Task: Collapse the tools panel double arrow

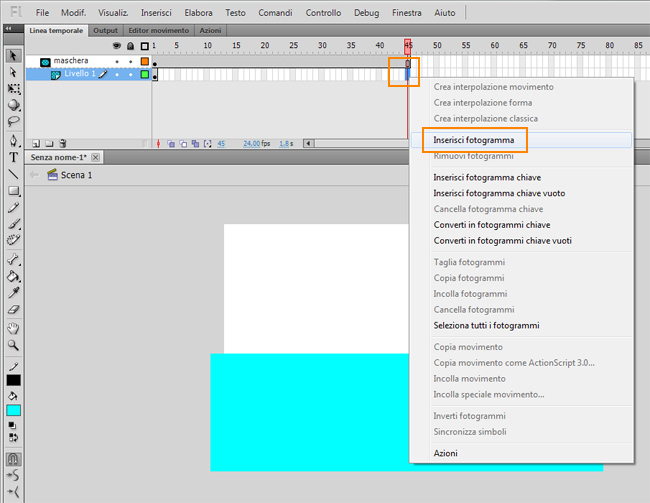Action: coord(8,28)
